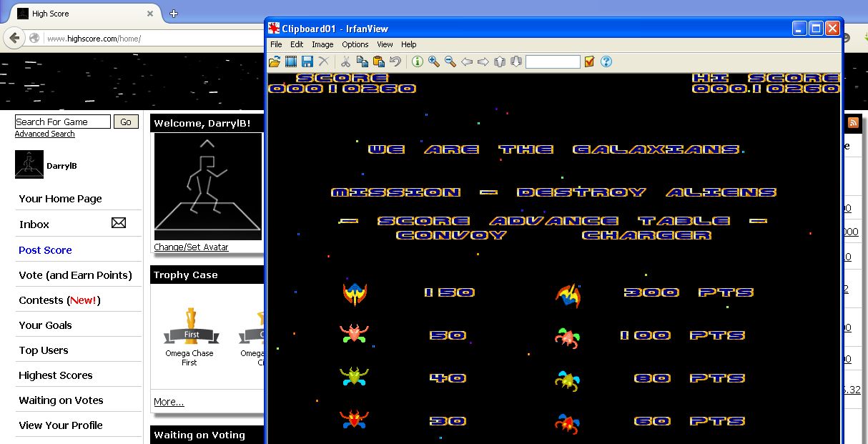The image size is (868, 444).
Task: Click the down arrow page icon
Action: pos(516,62)
